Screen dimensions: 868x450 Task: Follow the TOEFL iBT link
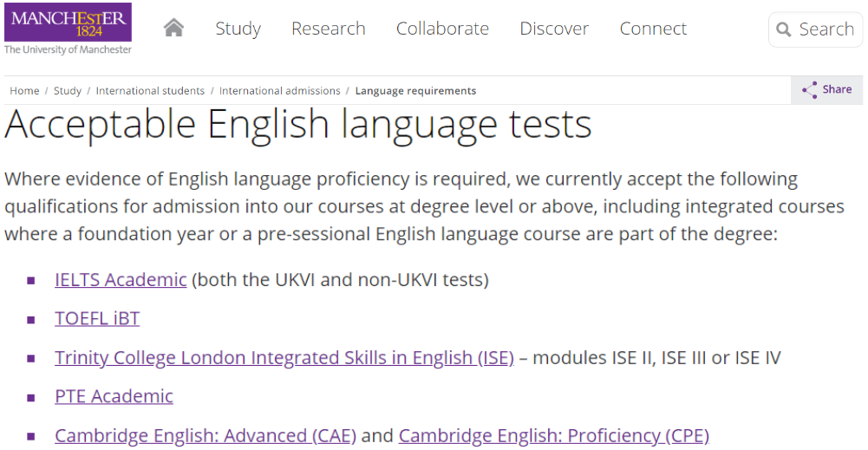pyautogui.click(x=97, y=319)
